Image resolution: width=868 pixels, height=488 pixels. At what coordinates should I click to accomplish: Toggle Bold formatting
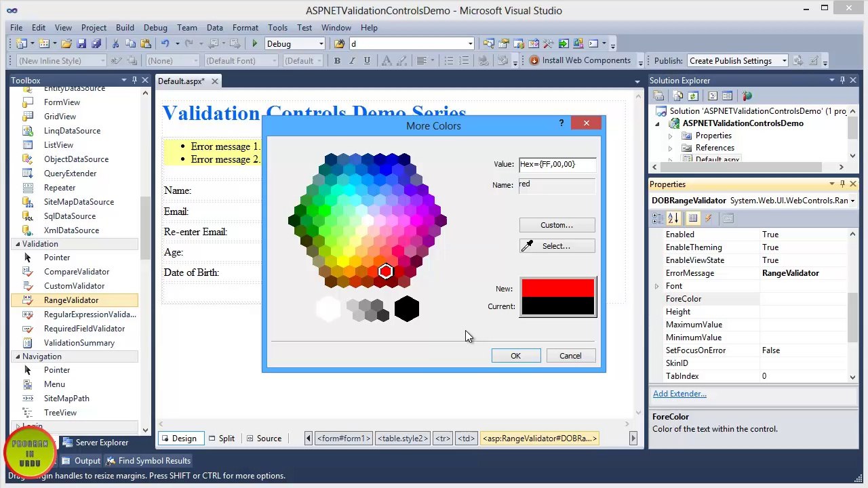(x=337, y=61)
